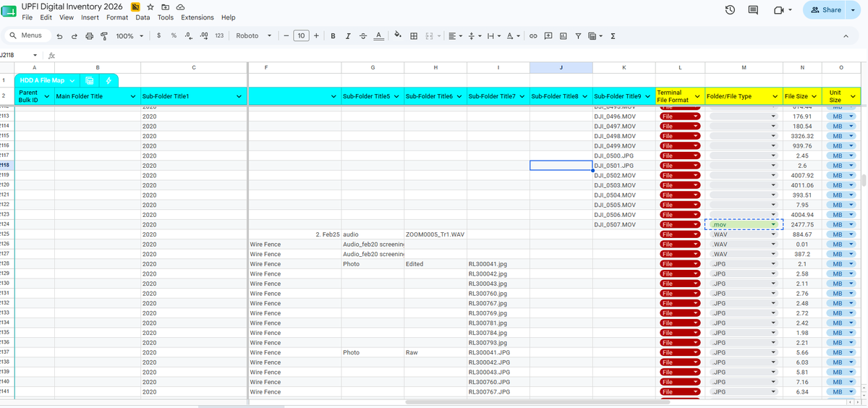Open the Roboto font dropdown
868x408 pixels.
[x=253, y=35]
